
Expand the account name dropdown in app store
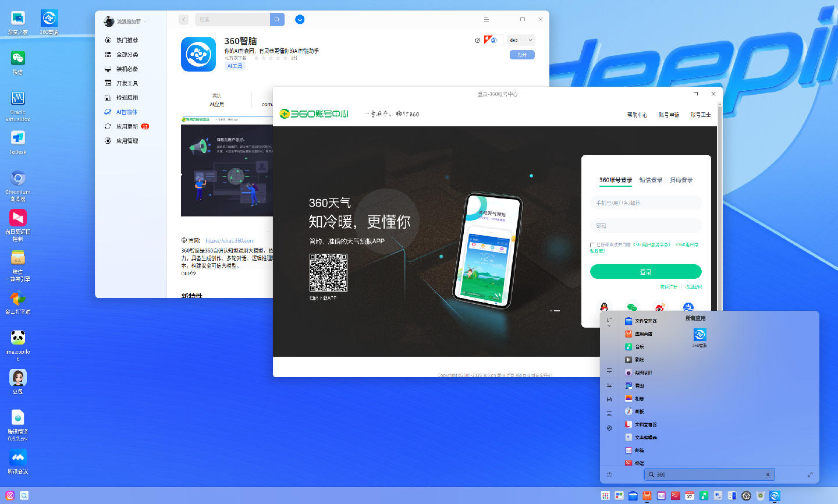coord(145,22)
